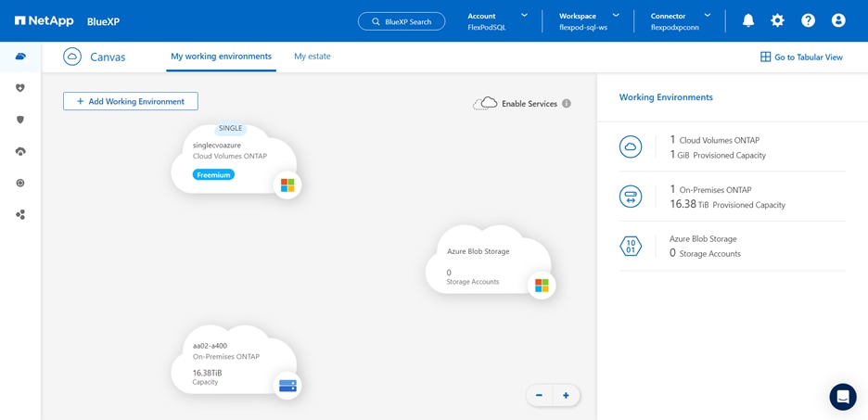Click the info icon next to Enable Services
The image size is (868, 420).
click(x=567, y=104)
